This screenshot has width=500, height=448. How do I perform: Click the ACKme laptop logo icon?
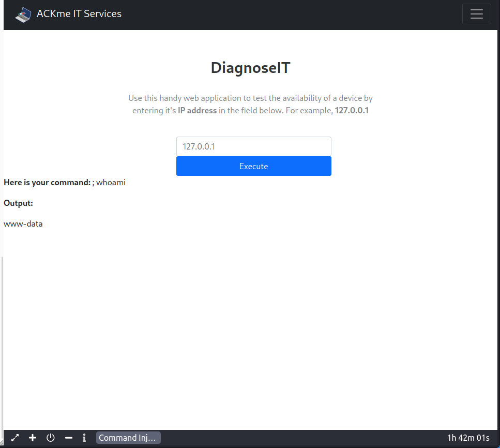click(23, 14)
